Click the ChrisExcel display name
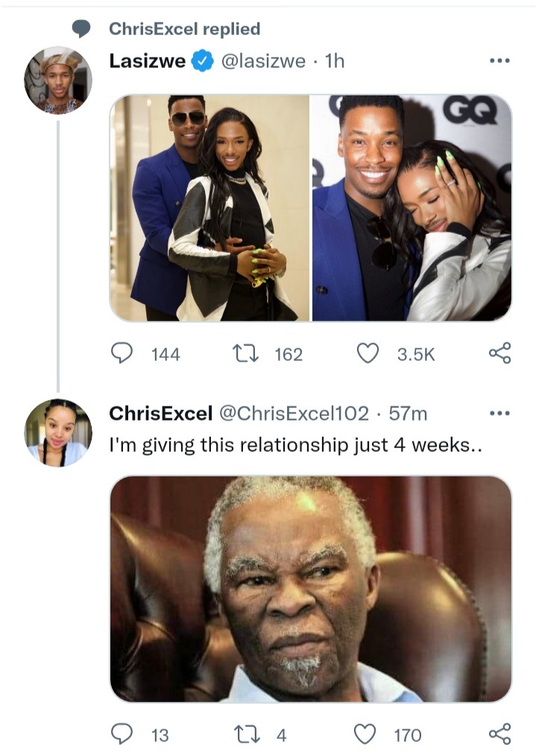This screenshot has width=536, height=756. click(x=160, y=413)
